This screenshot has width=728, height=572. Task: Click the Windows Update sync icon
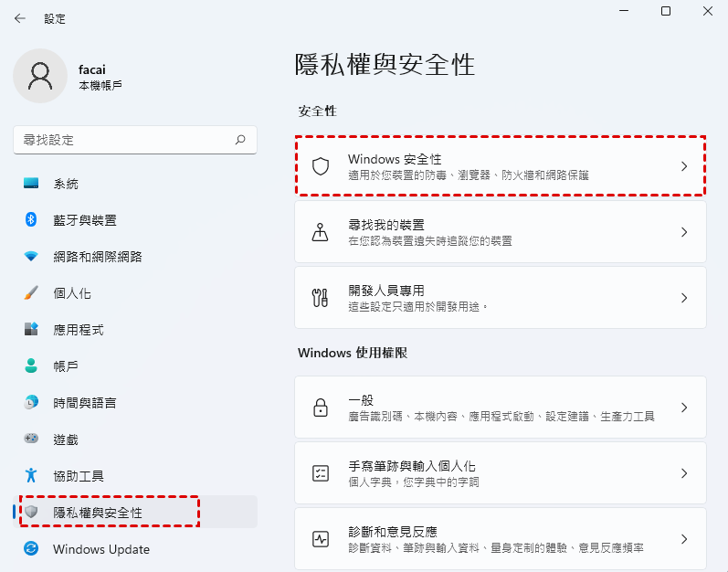tap(31, 549)
